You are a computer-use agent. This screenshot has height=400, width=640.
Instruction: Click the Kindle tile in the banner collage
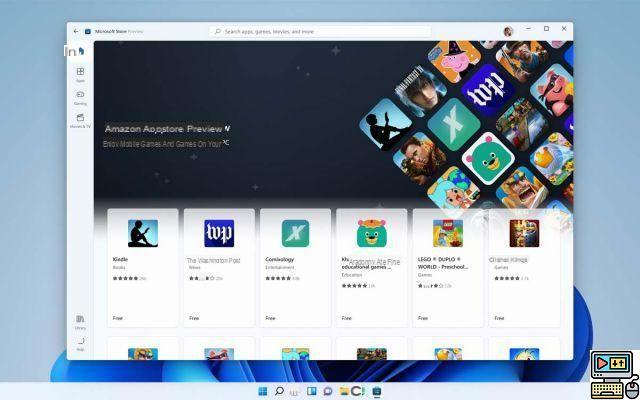(386, 124)
